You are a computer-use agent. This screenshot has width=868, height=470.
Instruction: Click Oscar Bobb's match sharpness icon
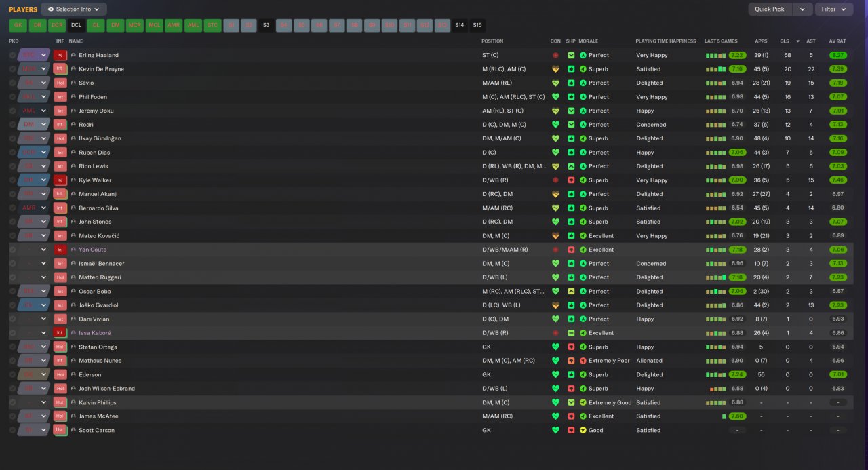click(x=571, y=292)
